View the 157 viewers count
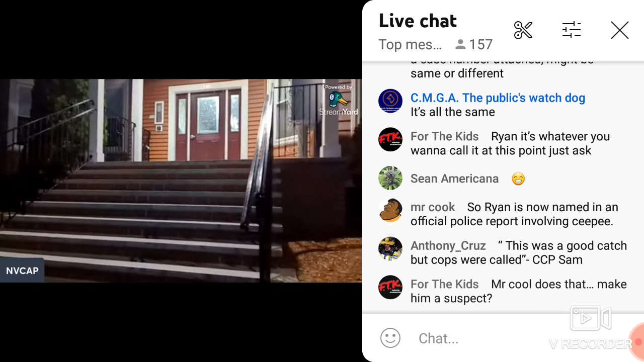The image size is (644, 362). (x=473, y=45)
